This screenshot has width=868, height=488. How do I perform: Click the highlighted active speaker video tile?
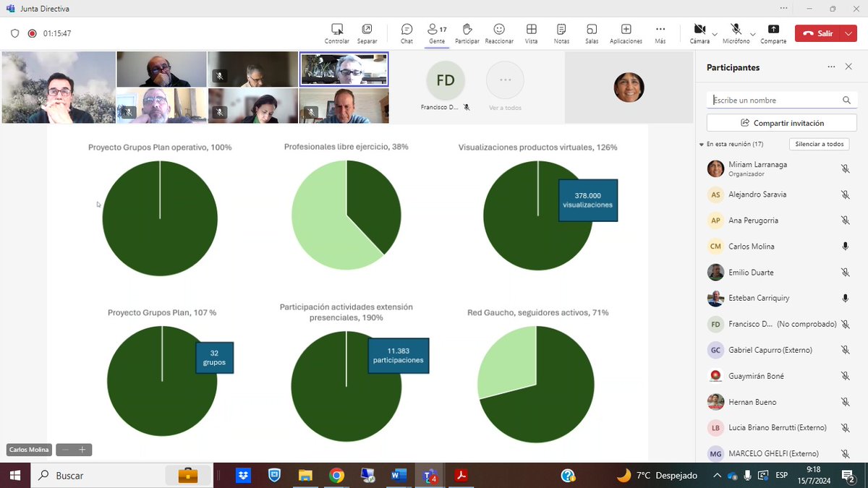tap(344, 69)
